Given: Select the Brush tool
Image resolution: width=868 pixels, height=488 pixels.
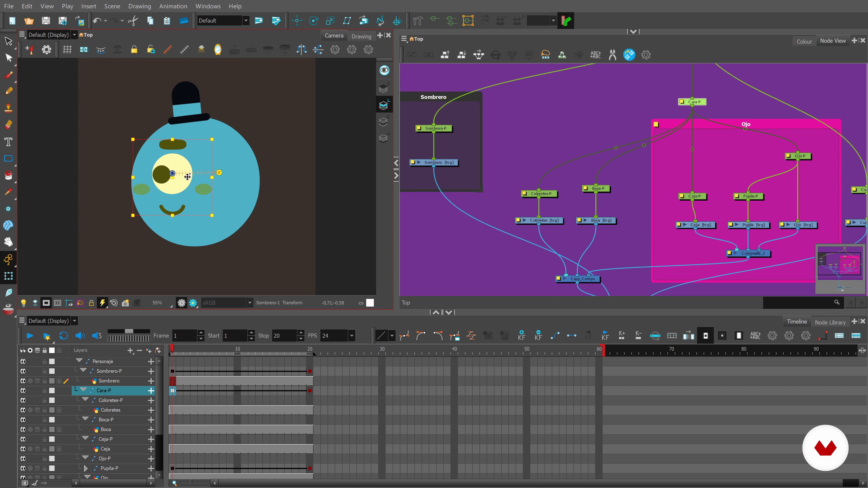Looking at the screenshot, I should pyautogui.click(x=8, y=74).
